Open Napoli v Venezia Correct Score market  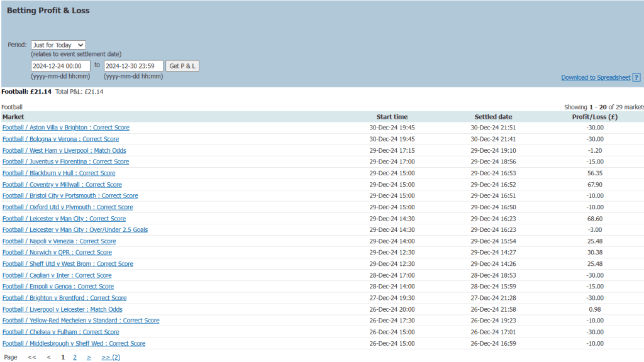(x=59, y=241)
